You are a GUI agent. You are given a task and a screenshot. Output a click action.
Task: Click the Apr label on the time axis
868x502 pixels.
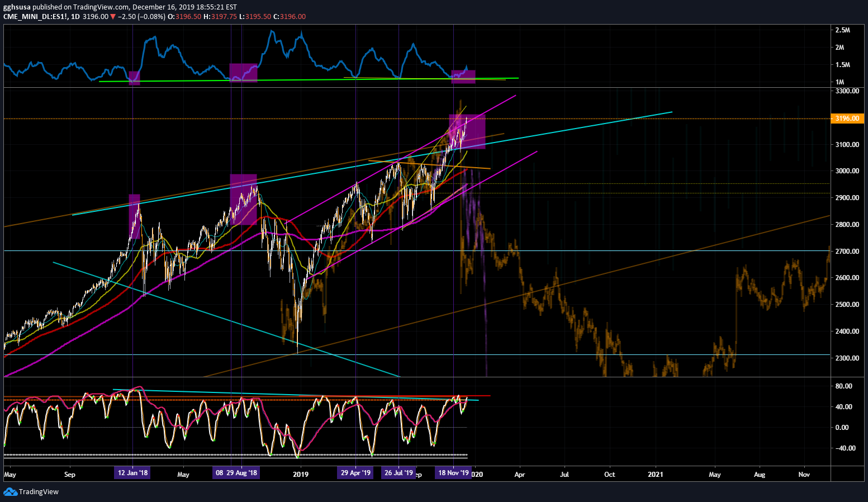click(520, 475)
